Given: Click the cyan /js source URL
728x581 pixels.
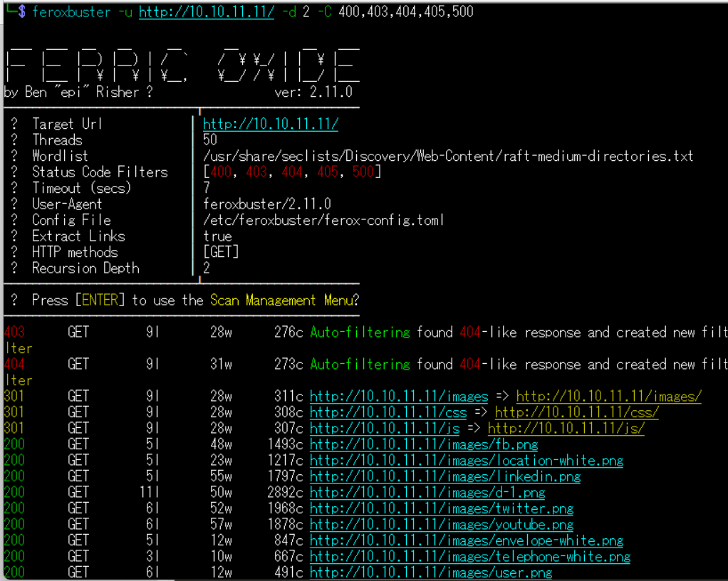Looking at the screenshot, I should (385, 429).
